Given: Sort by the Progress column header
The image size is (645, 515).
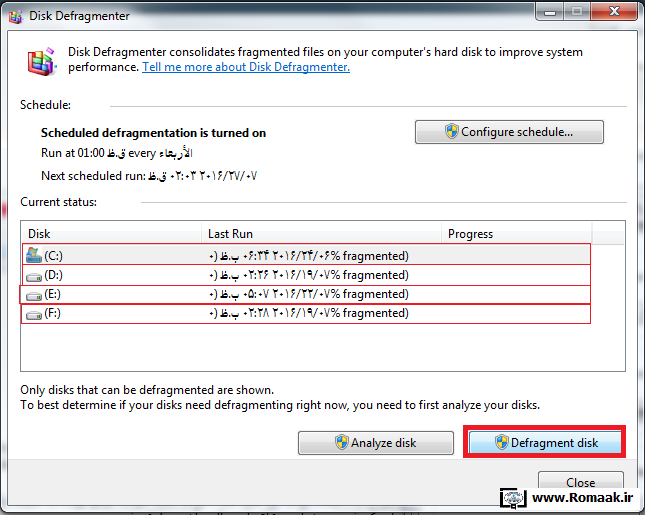Looking at the screenshot, I should (x=517, y=234).
